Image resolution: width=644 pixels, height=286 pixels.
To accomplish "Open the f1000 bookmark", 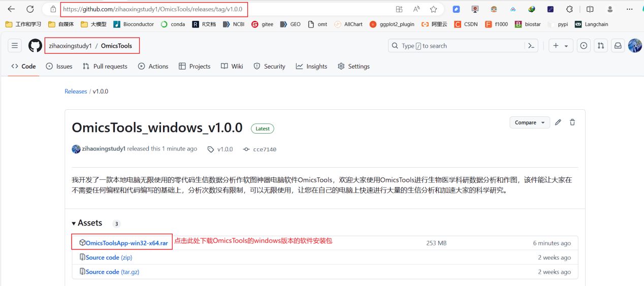I will tap(497, 24).
